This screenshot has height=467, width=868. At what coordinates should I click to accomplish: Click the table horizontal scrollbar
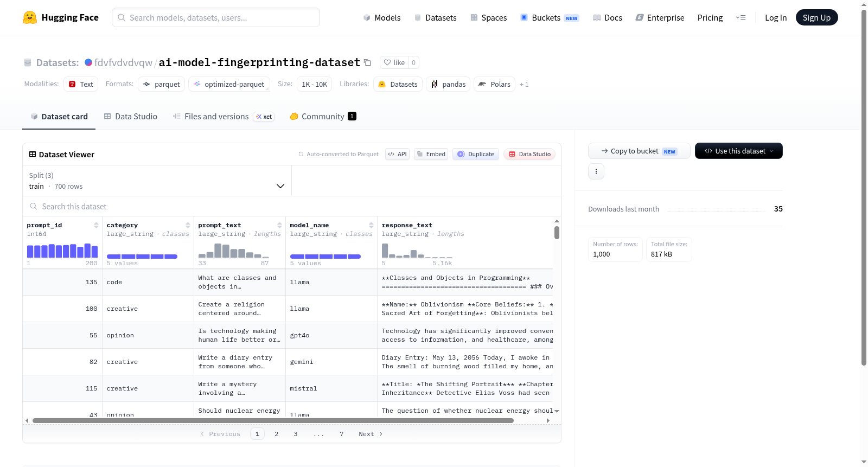point(273,420)
